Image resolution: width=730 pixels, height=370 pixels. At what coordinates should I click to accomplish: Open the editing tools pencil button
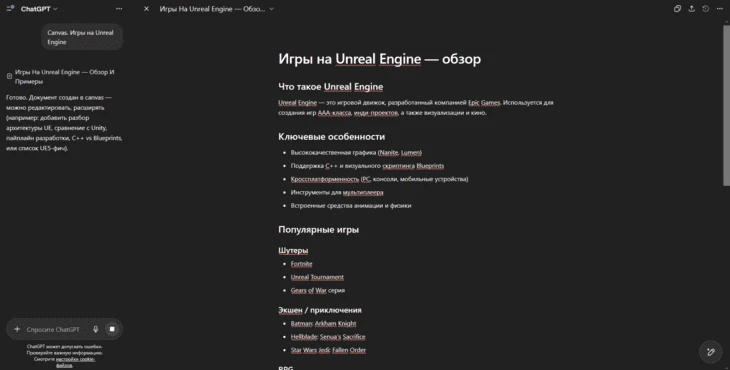(x=710, y=352)
